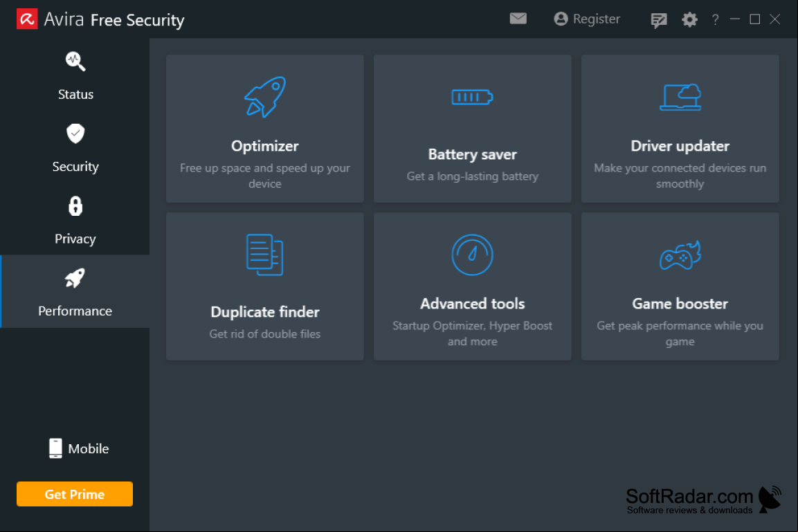Viewport: 798px width, 532px height.
Task: Click 'Startup Optimizer, Hyper Boost and more' text
Action: pos(472,333)
